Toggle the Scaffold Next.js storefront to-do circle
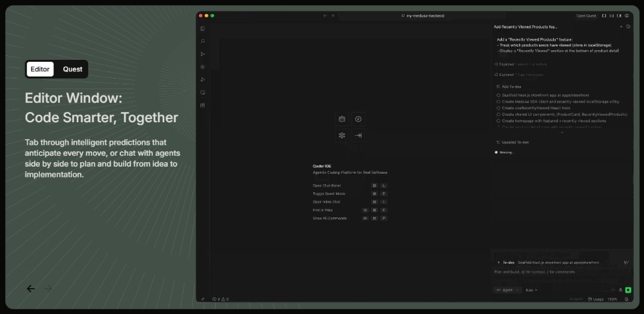 (x=498, y=95)
